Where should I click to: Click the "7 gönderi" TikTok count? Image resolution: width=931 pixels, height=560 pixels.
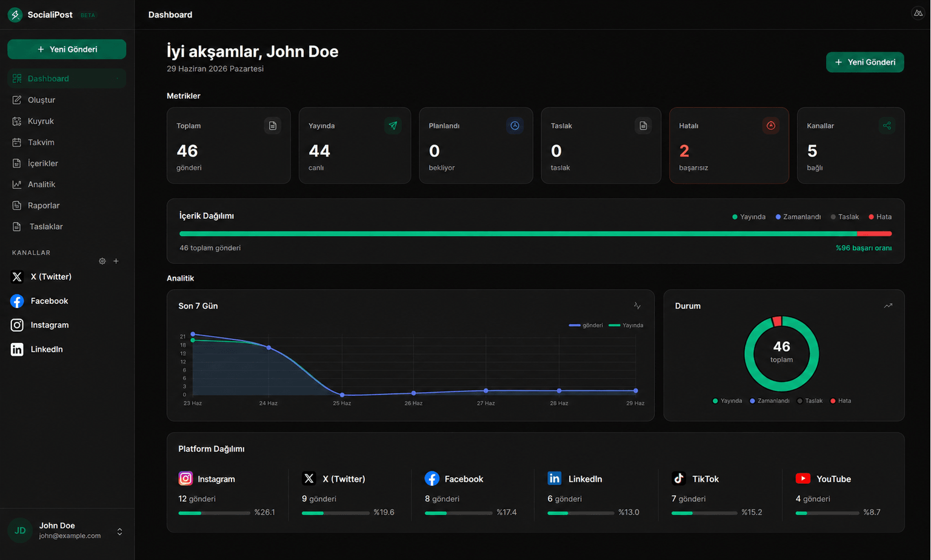[x=689, y=499]
